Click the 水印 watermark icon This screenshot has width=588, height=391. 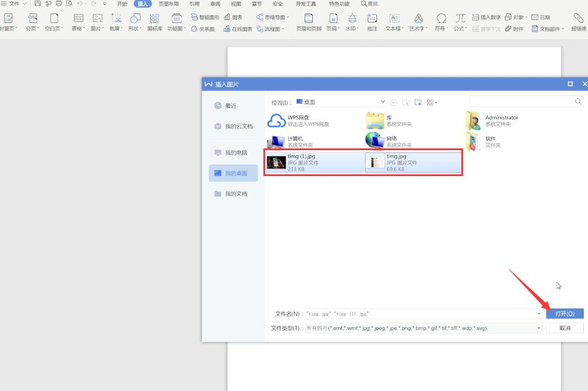(352, 18)
